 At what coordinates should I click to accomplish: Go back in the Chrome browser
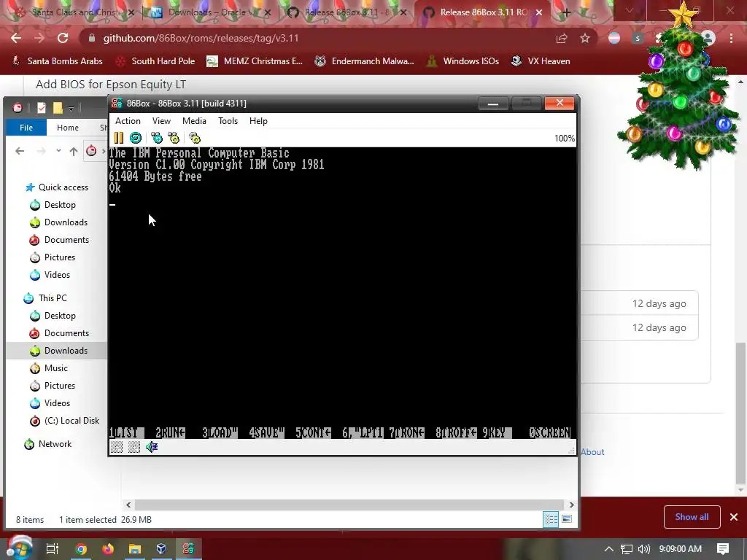coord(16,38)
